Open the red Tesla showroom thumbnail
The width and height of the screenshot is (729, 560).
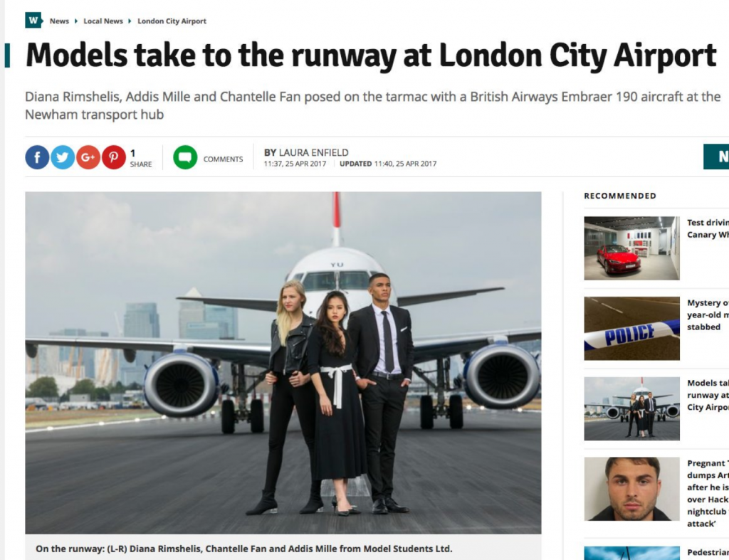[632, 248]
